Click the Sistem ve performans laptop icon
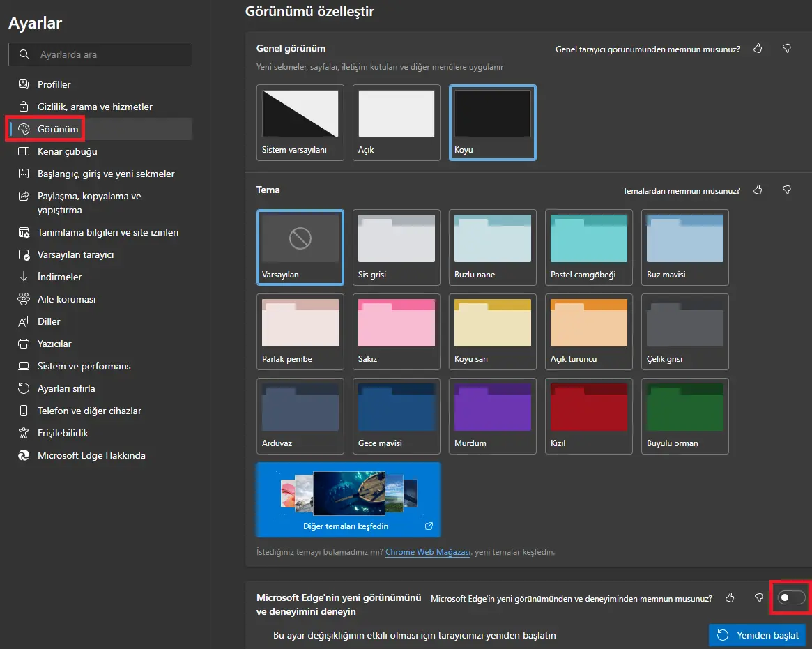812x649 pixels. pos(24,366)
